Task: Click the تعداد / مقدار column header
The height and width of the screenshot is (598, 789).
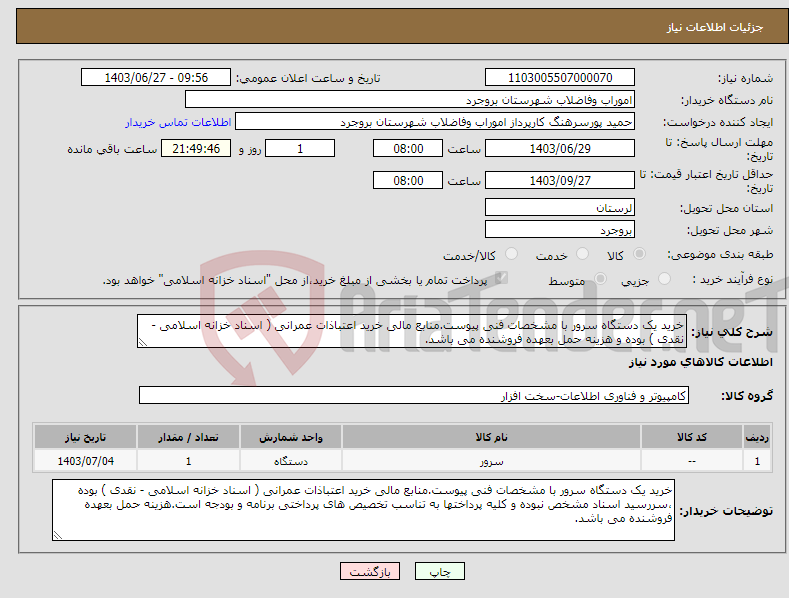Action: pyautogui.click(x=188, y=437)
